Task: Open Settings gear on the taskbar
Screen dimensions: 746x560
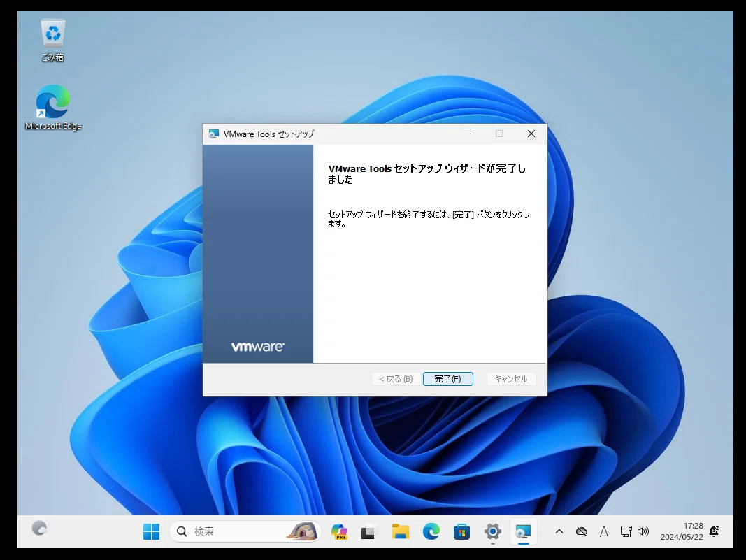Action: [492, 531]
